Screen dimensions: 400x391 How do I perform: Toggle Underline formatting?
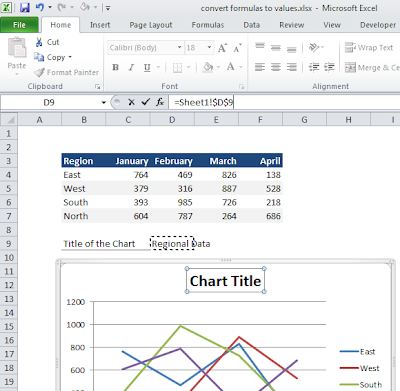[147, 68]
